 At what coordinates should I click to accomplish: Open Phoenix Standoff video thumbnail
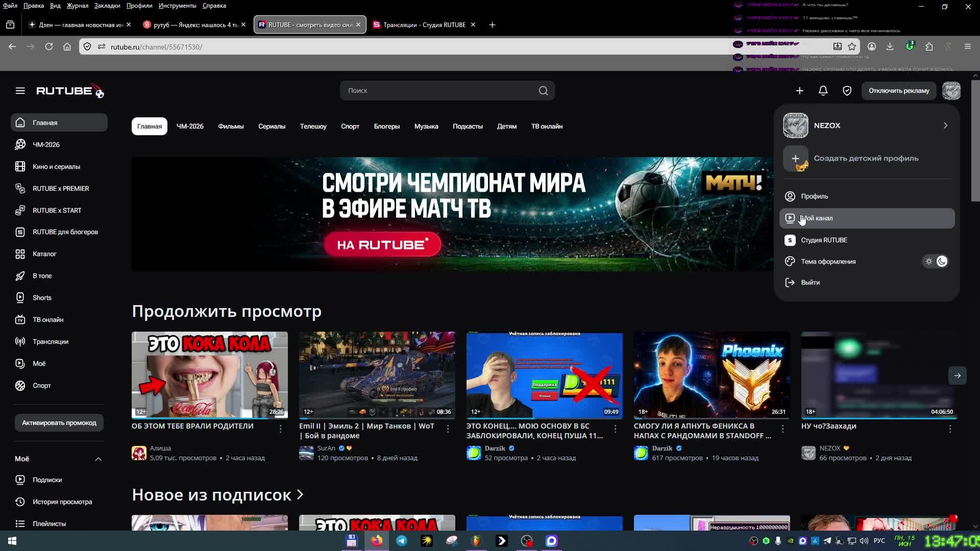[712, 375]
